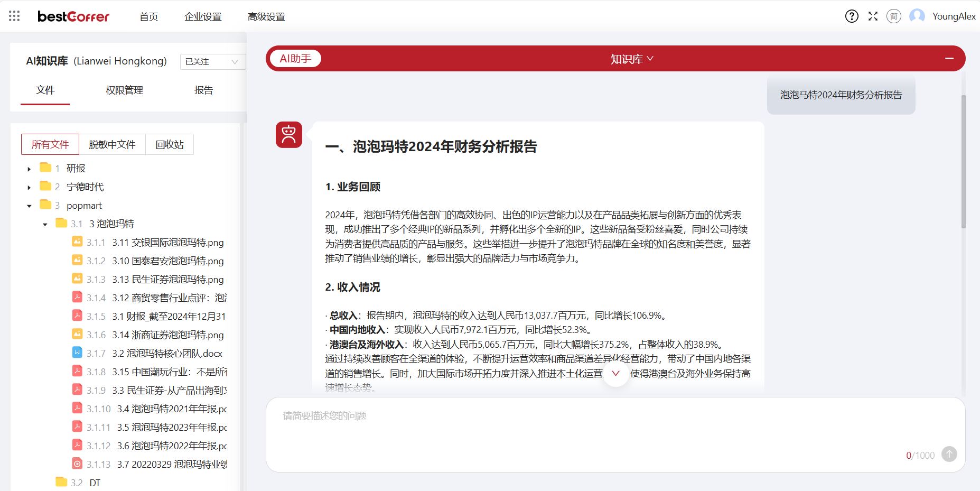Open file 3.5 泡泡玛特2023年年报
Screen dimensions: 980x491
172,427
